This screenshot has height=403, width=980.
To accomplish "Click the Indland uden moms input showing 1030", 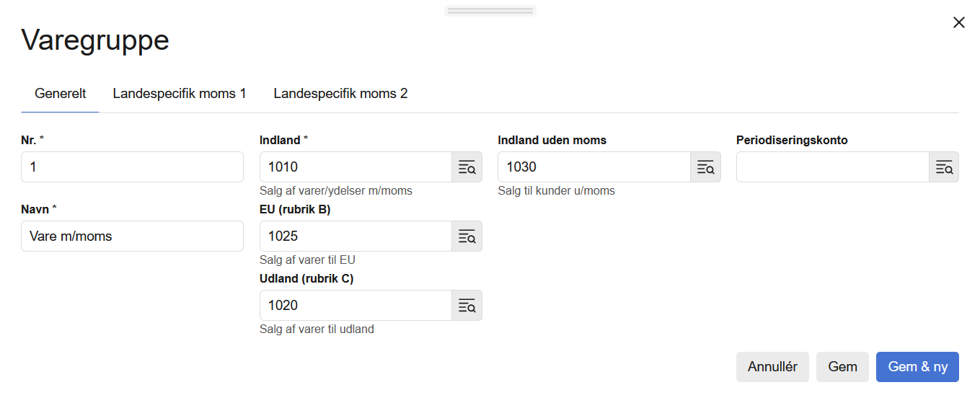I will [594, 167].
